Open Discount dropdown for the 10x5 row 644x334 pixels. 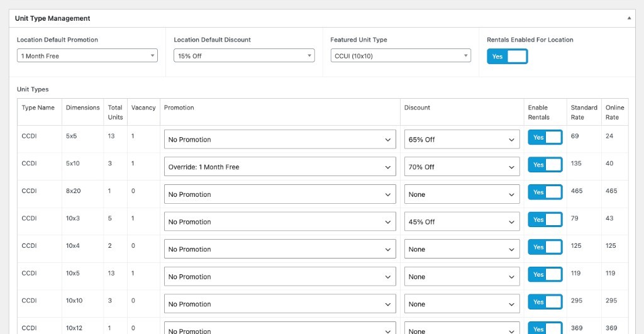click(x=462, y=277)
